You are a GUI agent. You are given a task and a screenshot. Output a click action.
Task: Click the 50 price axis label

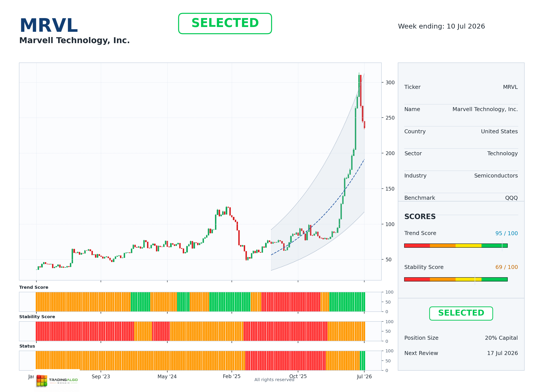pos(388,260)
